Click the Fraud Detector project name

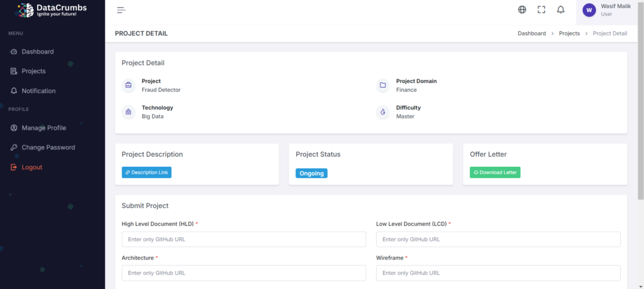[x=161, y=89]
